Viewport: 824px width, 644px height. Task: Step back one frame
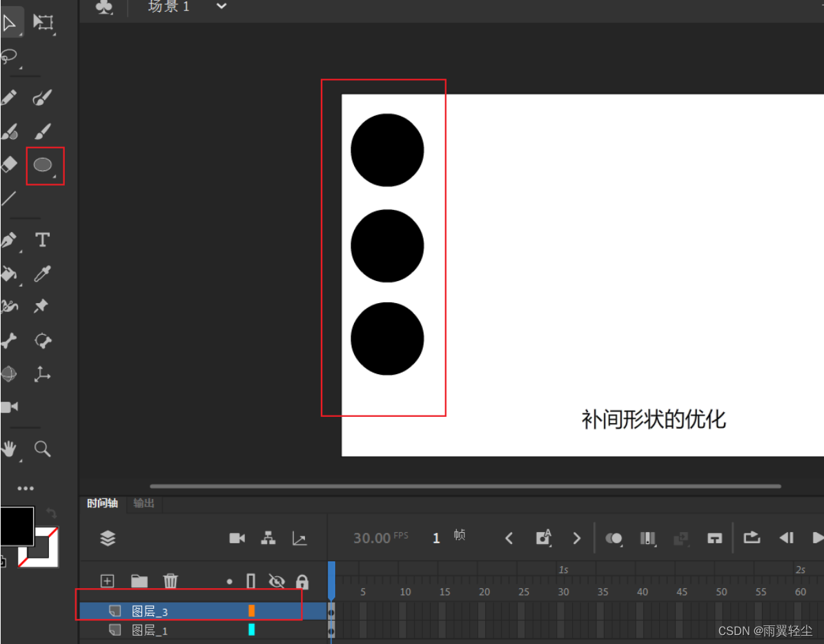pos(786,538)
